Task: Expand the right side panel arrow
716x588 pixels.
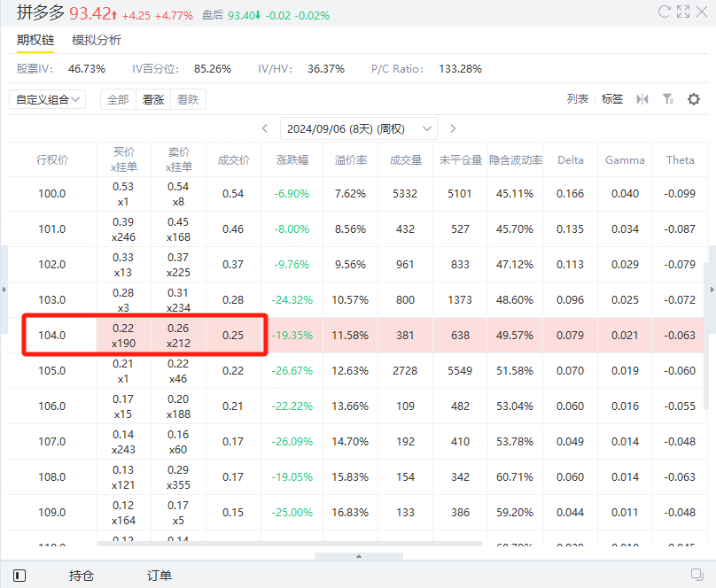Action: pos(712,290)
